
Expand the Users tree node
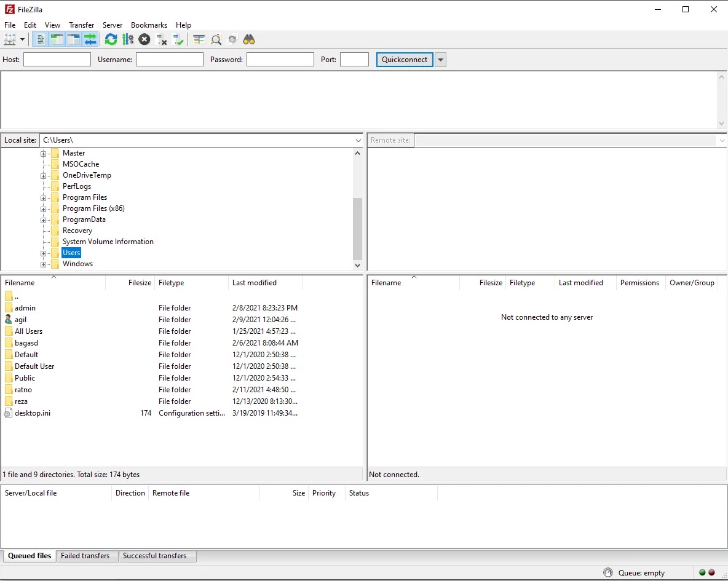43,253
